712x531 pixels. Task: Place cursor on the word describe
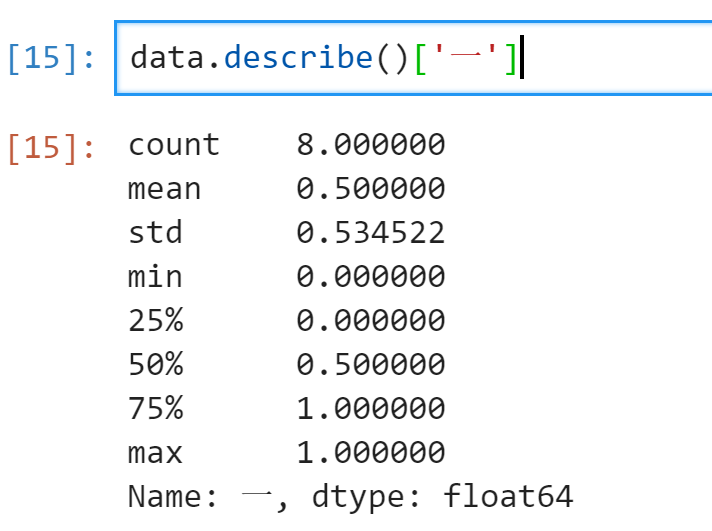pos(298,58)
